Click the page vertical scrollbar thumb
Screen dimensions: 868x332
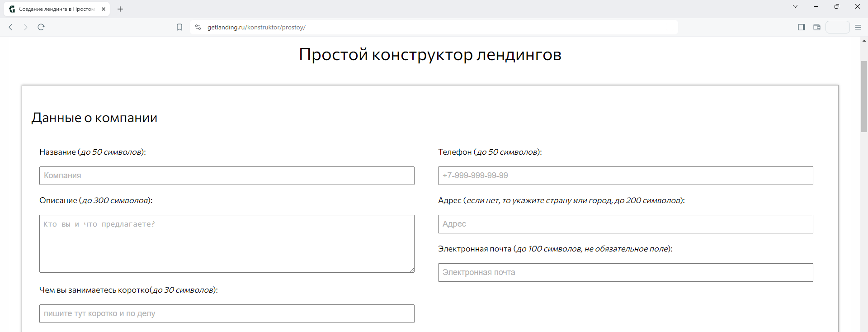coord(864,96)
